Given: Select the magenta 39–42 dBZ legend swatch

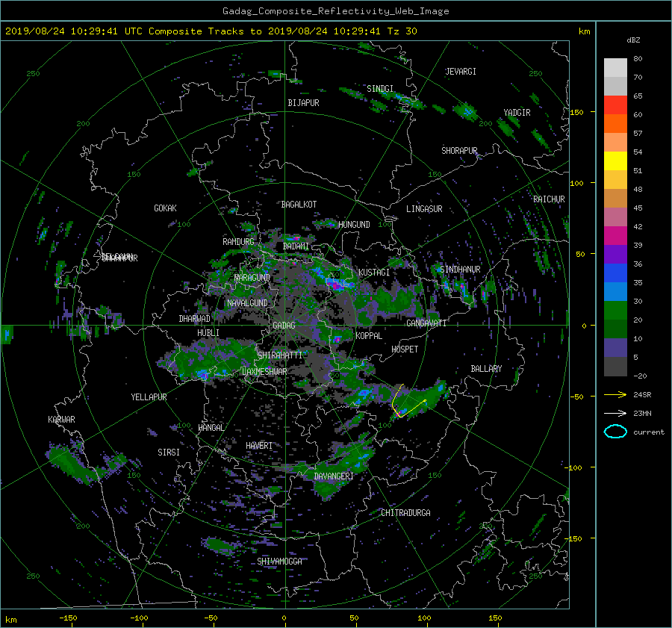Looking at the screenshot, I should click(615, 235).
